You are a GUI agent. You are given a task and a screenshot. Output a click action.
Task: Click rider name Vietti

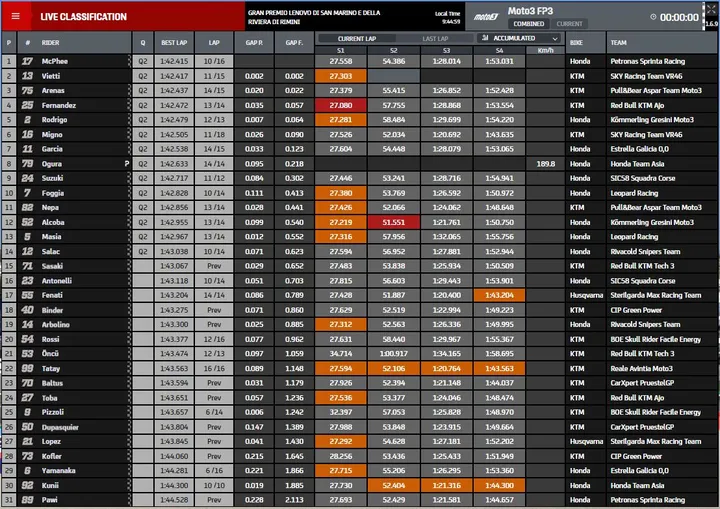(51, 76)
